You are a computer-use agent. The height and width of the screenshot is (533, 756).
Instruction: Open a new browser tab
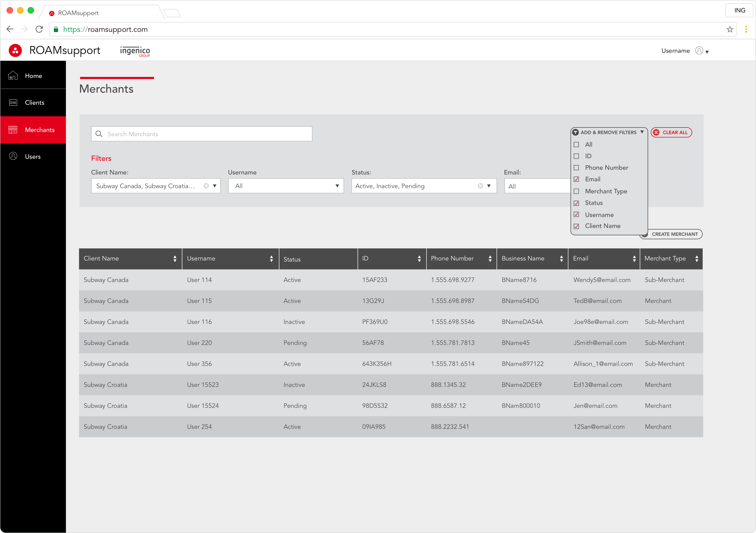172,13
